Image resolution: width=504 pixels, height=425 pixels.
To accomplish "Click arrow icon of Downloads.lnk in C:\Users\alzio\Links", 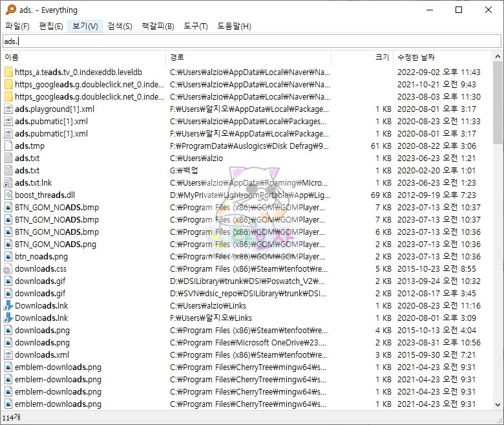I will point(8,305).
